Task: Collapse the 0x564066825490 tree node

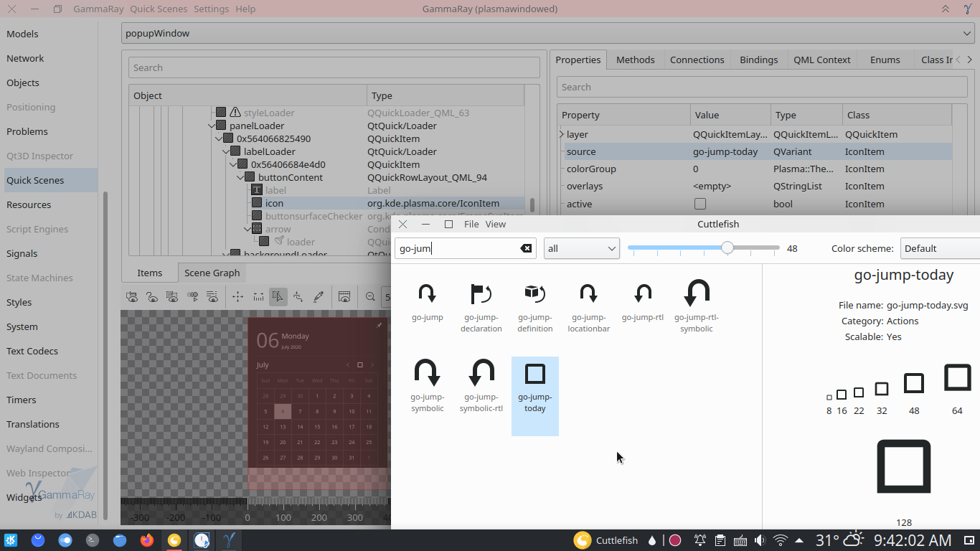Action: click(x=220, y=138)
